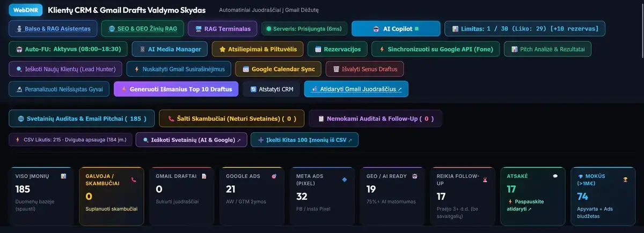The image size is (644, 233).
Task: Open Atidaryti Gmail Juodraščius link
Action: point(356,89)
